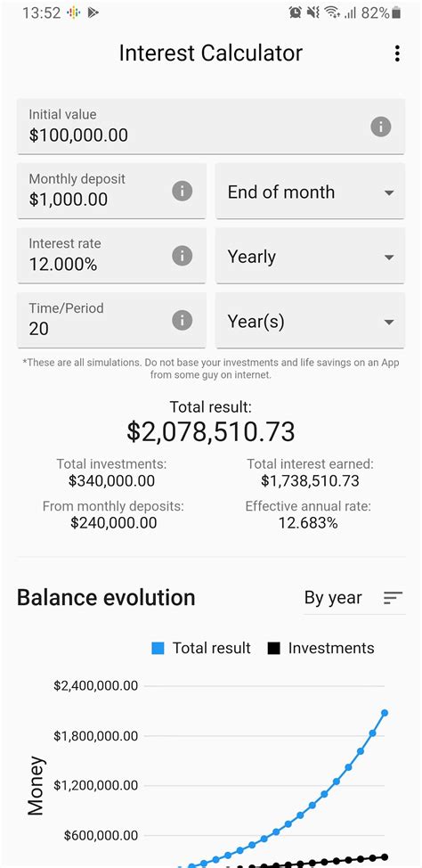Edit the Interest rate field
Image resolution: width=422 pixels, height=868 pixels.
coord(111,256)
